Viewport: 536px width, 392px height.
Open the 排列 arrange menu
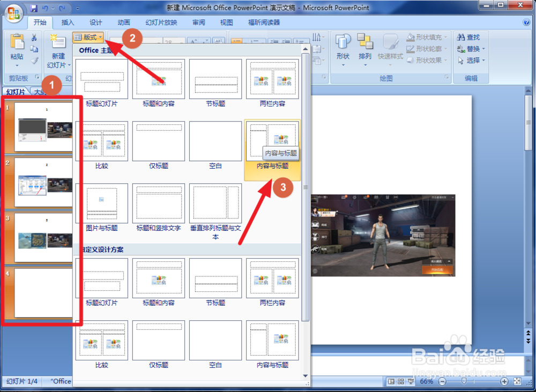point(364,50)
